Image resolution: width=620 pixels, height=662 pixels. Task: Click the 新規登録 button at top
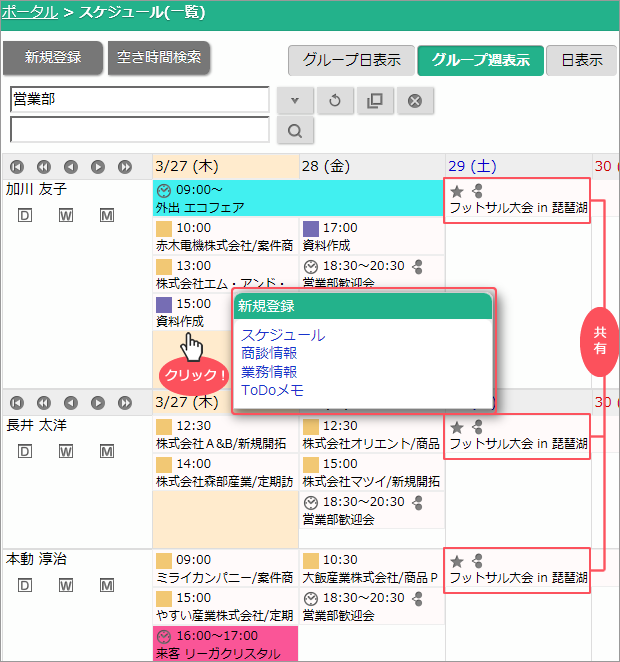[x=53, y=58]
